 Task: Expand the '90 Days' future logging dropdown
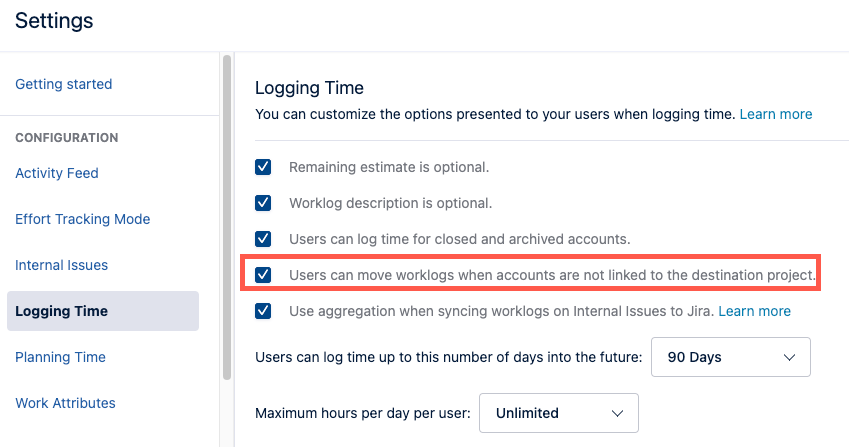pyautogui.click(x=730, y=357)
